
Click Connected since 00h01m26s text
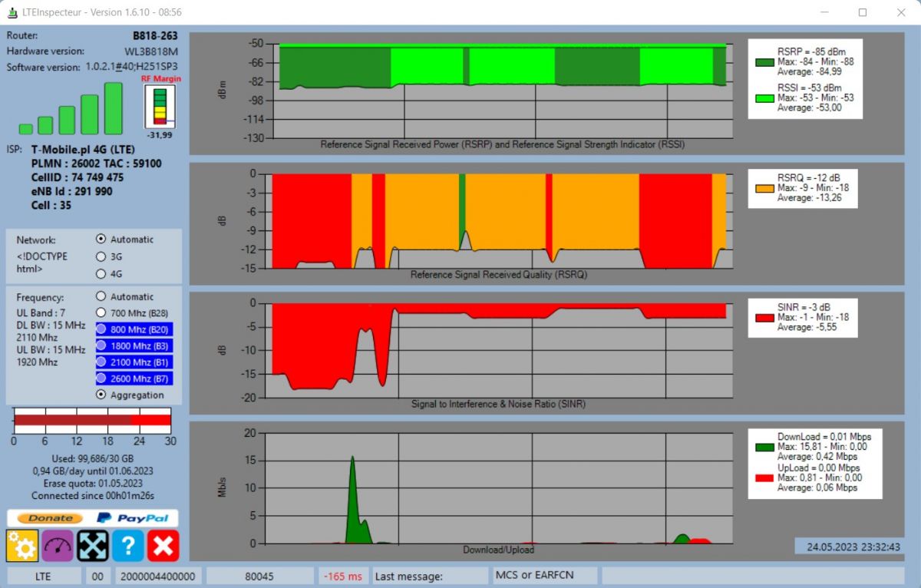[x=92, y=496]
